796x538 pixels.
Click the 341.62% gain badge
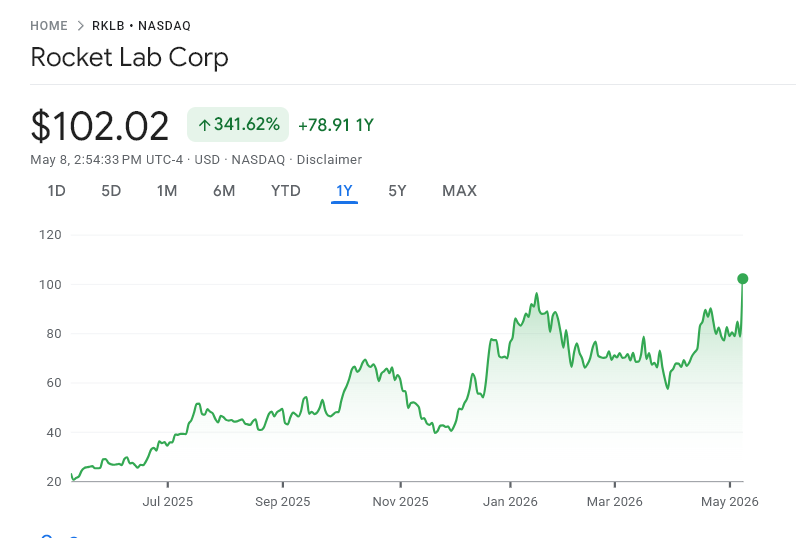click(238, 124)
